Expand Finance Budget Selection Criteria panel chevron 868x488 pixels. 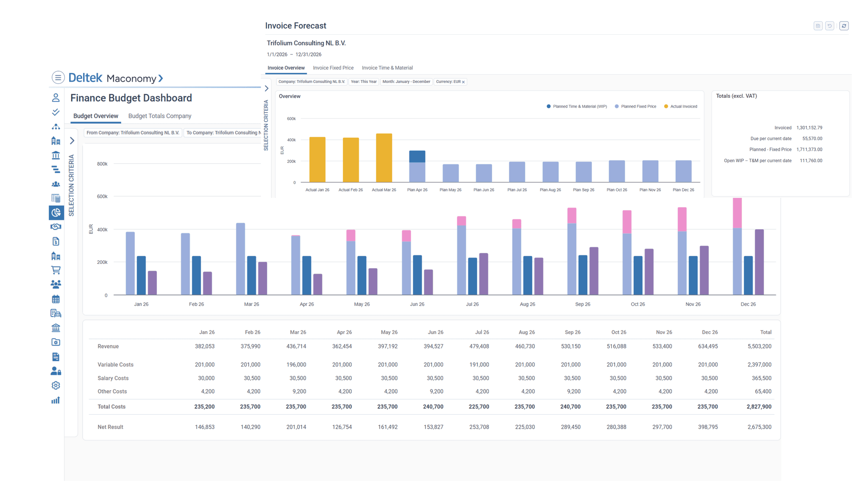(x=72, y=141)
